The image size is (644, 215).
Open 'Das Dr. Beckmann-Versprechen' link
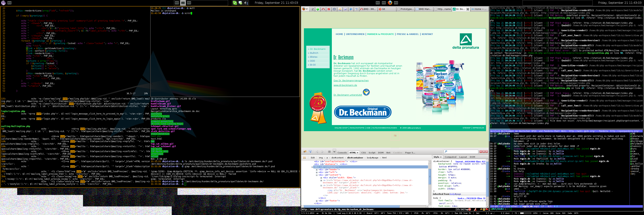point(351,81)
